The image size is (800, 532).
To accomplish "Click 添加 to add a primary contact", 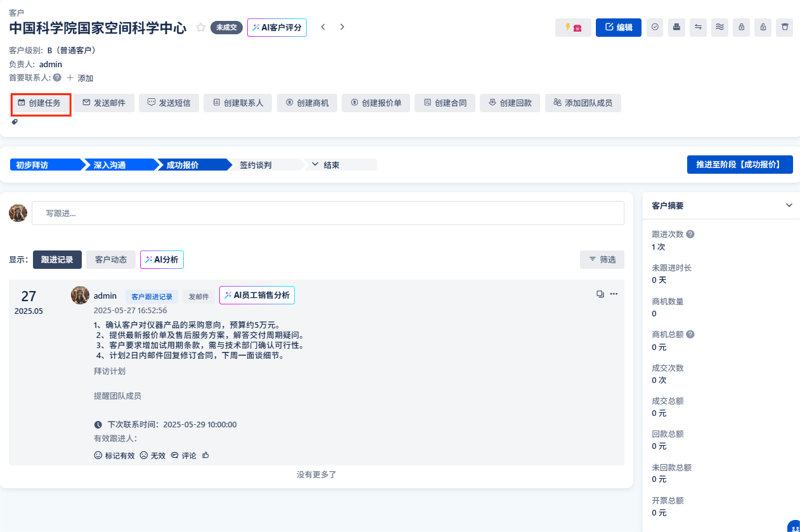I will [x=80, y=78].
